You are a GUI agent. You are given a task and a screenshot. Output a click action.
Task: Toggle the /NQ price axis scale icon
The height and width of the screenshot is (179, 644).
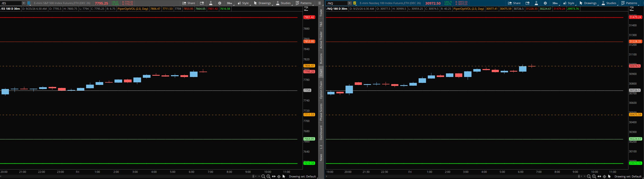(x=632, y=9)
